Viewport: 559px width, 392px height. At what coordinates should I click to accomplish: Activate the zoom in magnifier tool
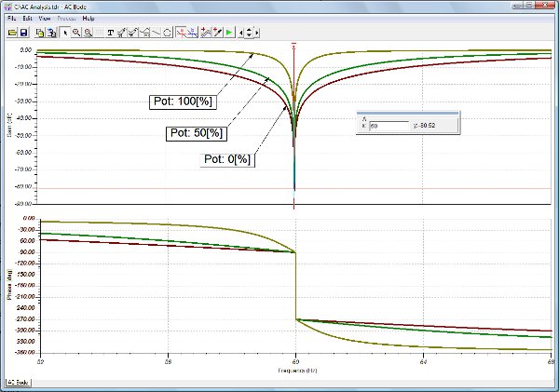(76, 32)
